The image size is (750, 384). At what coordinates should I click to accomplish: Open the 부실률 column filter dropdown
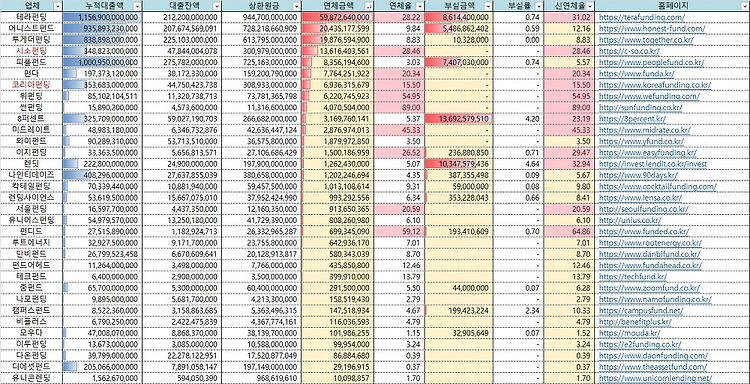click(539, 6)
